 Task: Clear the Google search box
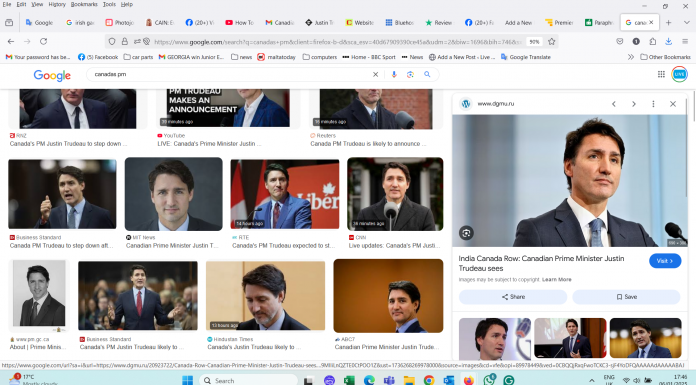click(x=375, y=74)
